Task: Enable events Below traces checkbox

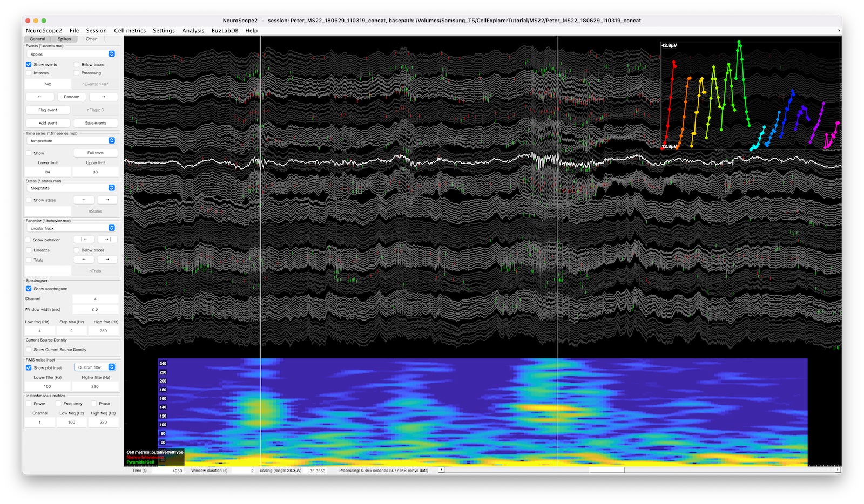Action: pos(77,65)
